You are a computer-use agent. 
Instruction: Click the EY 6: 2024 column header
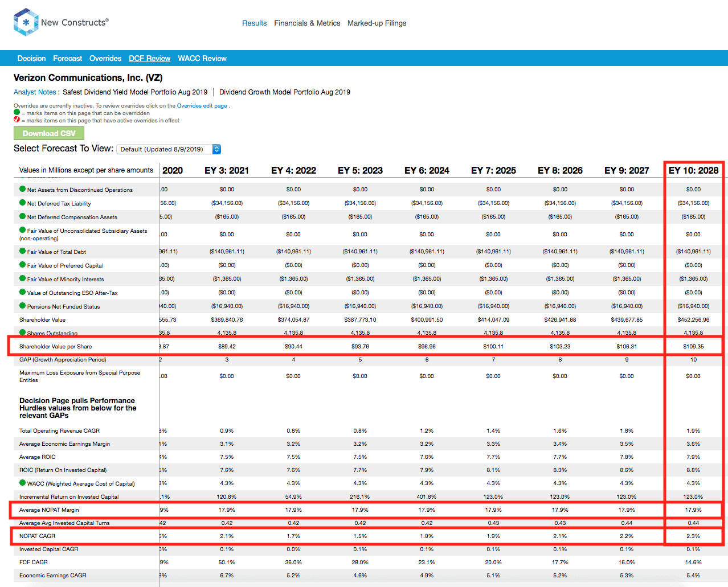[x=427, y=170]
